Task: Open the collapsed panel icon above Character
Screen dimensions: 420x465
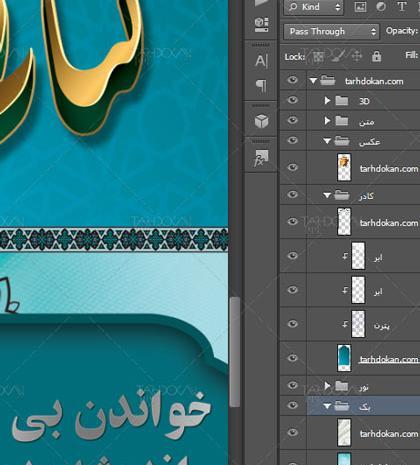Action: [x=261, y=24]
